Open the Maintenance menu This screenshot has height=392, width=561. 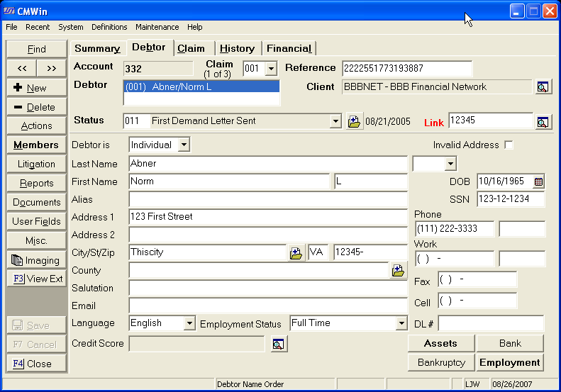pyautogui.click(x=157, y=27)
